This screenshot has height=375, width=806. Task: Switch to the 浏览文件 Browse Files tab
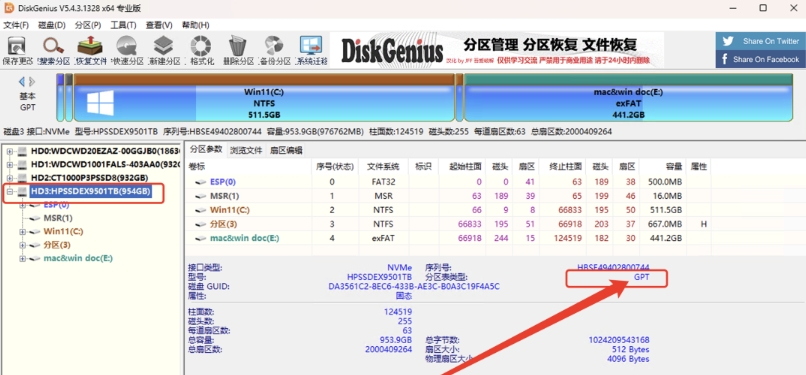click(x=246, y=151)
